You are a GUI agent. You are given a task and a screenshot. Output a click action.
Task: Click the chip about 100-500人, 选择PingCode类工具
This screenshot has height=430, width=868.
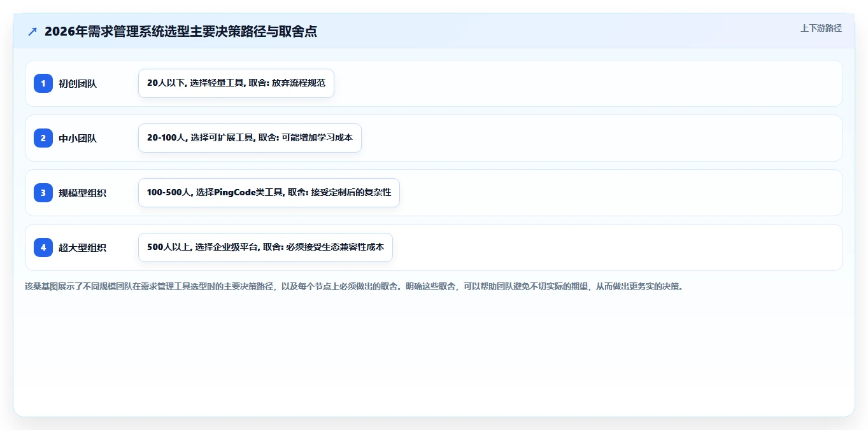(269, 193)
